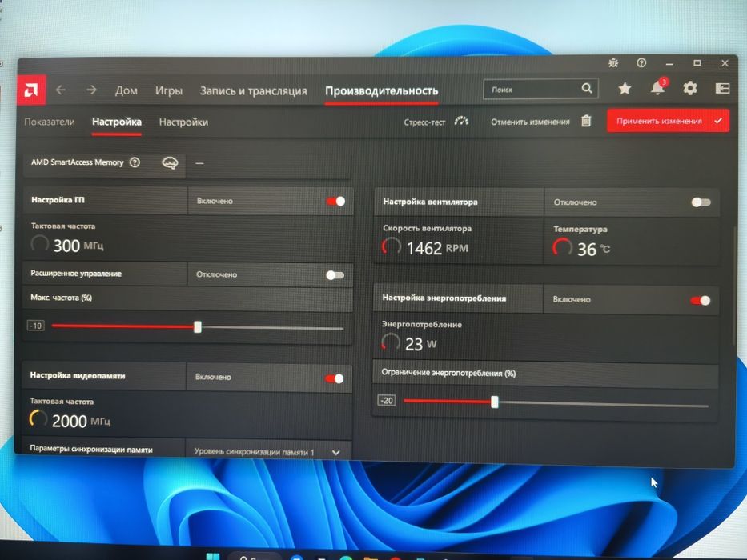
Task: Click the 23 W power consumption value
Action: [420, 344]
